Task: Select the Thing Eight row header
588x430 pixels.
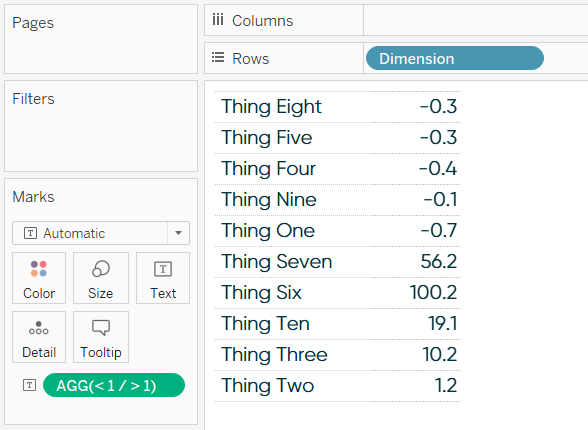Action: coord(272,106)
